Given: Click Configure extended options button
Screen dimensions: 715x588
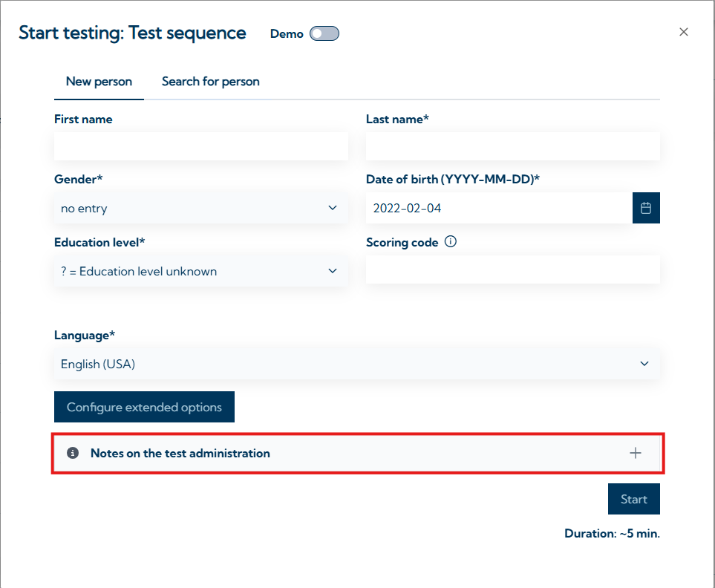Looking at the screenshot, I should 144,407.
